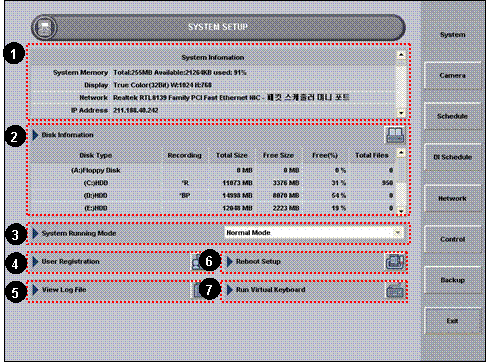Open the System Running Mode dropdown

pyautogui.click(x=313, y=233)
